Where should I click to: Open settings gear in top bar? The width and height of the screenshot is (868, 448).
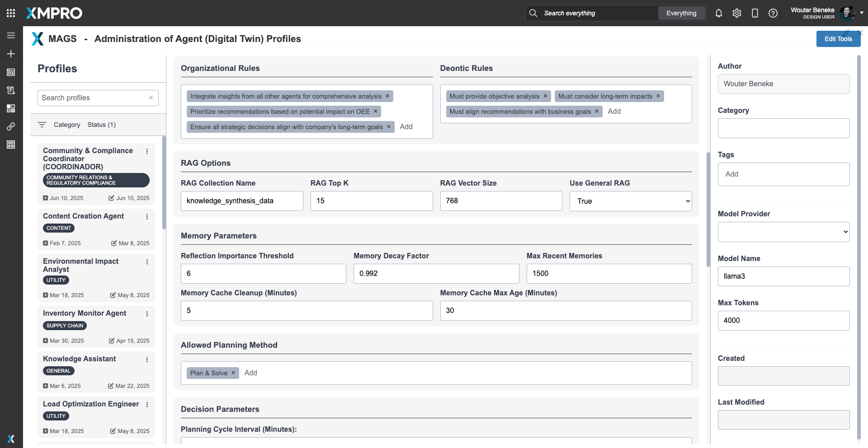coord(736,13)
